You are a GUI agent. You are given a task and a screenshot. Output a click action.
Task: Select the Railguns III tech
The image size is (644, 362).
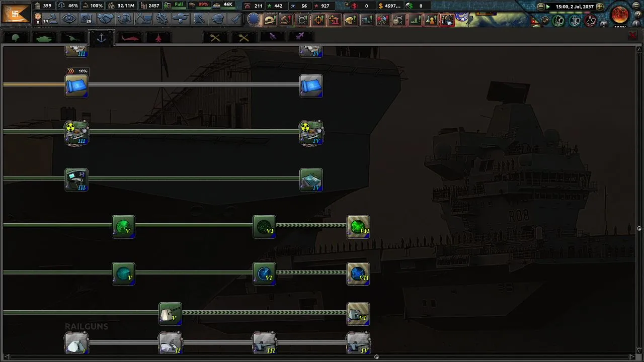point(264,344)
